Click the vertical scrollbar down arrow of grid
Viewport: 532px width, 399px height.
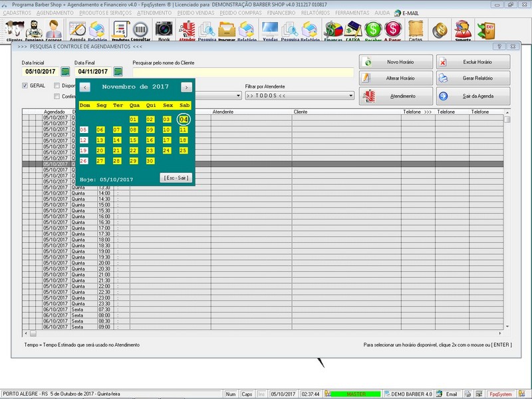coord(507,327)
